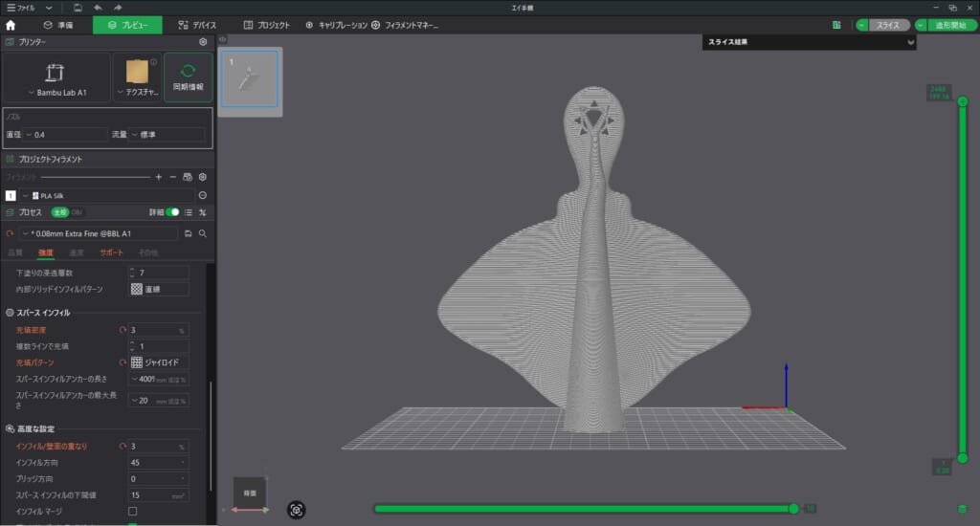This screenshot has width=980, height=526.
Task: Save the 0.08mm Extra Fine process preset
Action: click(189, 233)
